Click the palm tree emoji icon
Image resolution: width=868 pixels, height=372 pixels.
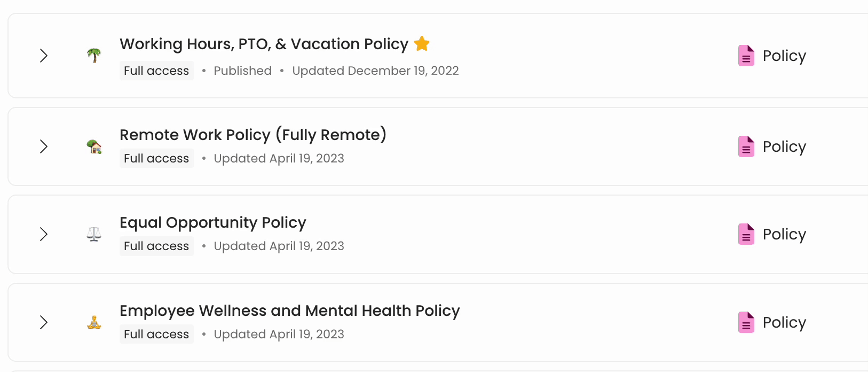coord(94,55)
